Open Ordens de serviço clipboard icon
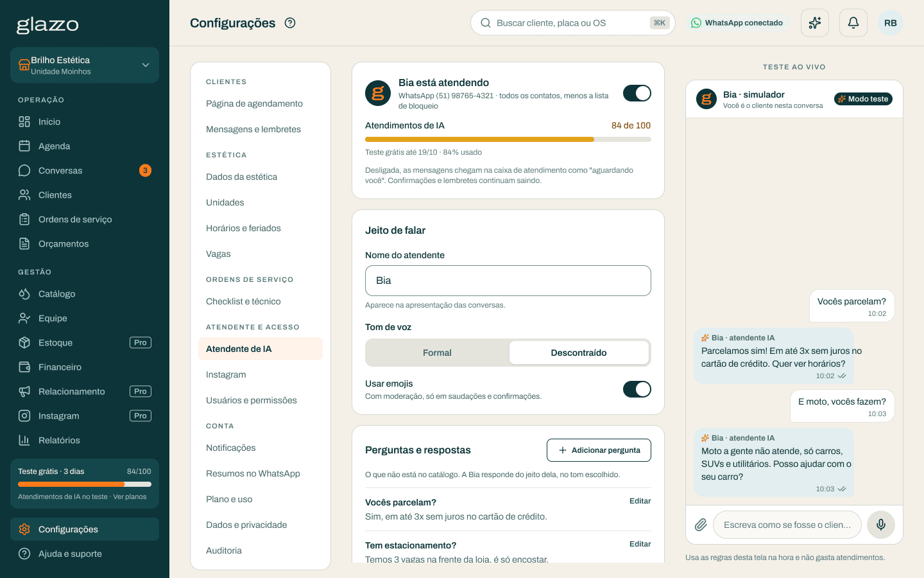This screenshot has width=924, height=578. tap(24, 219)
